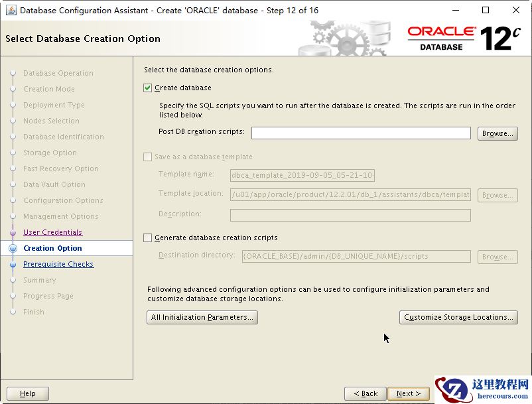Viewport: 532px width, 404px height.
Task: Click Nodes Selection step label
Action: click(x=51, y=121)
